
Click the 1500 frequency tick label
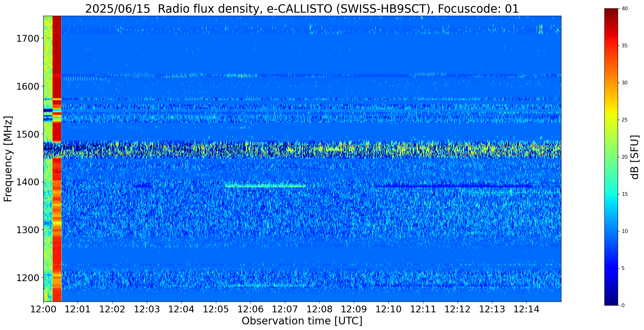click(28, 134)
